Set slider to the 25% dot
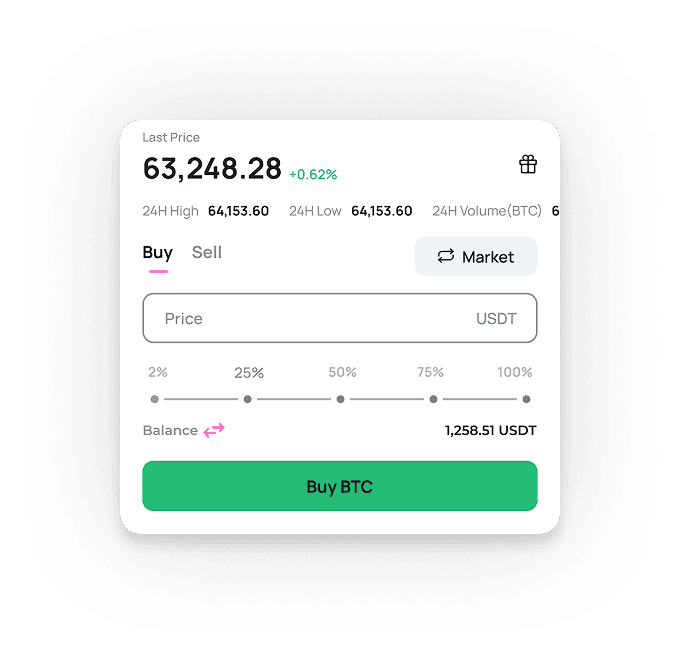680x654 pixels. tap(247, 399)
